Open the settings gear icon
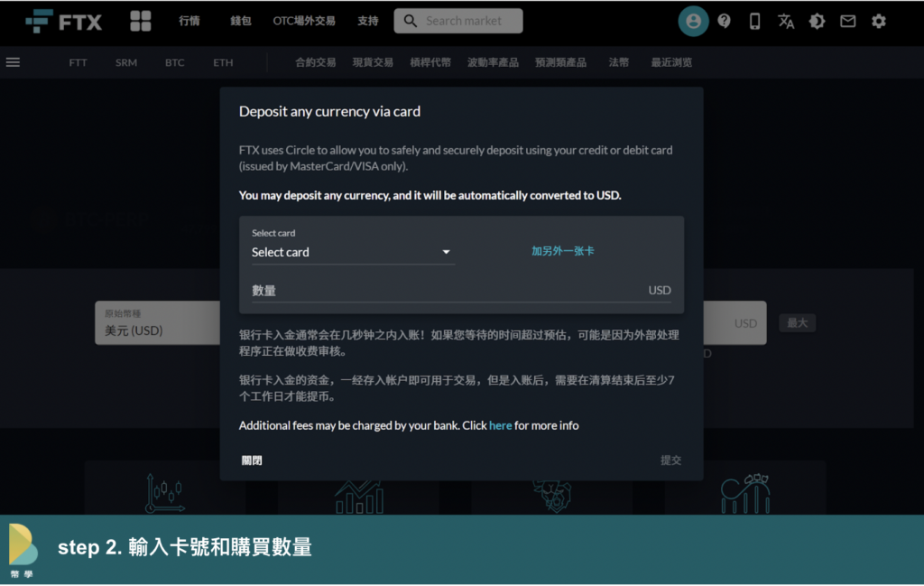This screenshot has height=586, width=924. (879, 22)
